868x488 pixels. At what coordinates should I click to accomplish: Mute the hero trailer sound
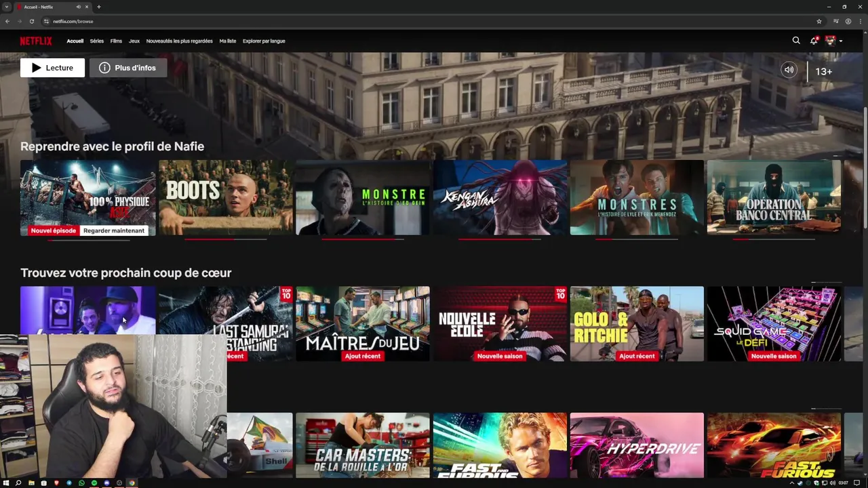[x=789, y=70]
